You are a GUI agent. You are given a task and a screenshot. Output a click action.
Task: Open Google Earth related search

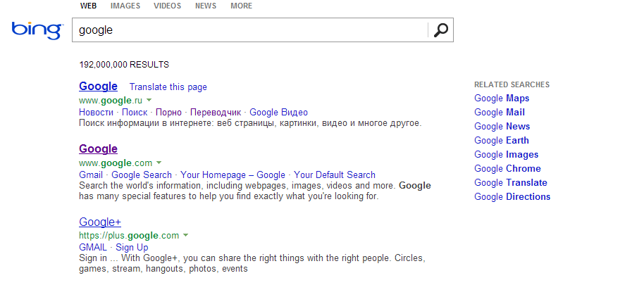pyautogui.click(x=502, y=141)
